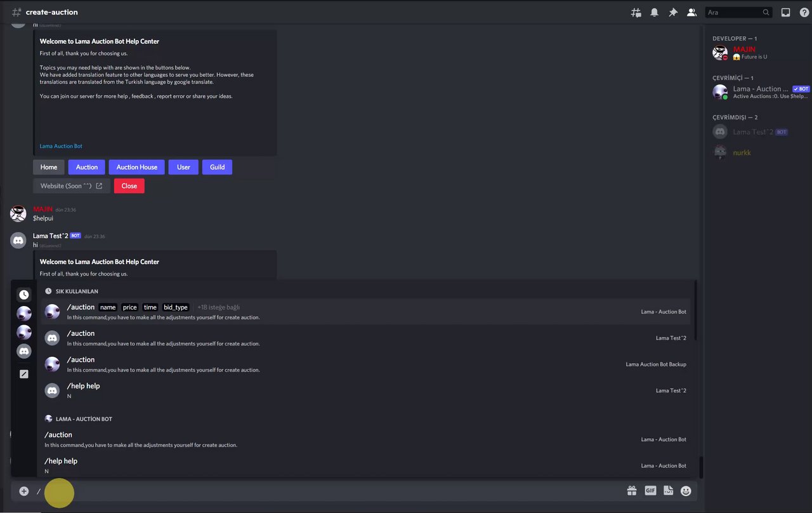Click the Ara search field
Screen dimensions: 812x513
[x=734, y=12]
